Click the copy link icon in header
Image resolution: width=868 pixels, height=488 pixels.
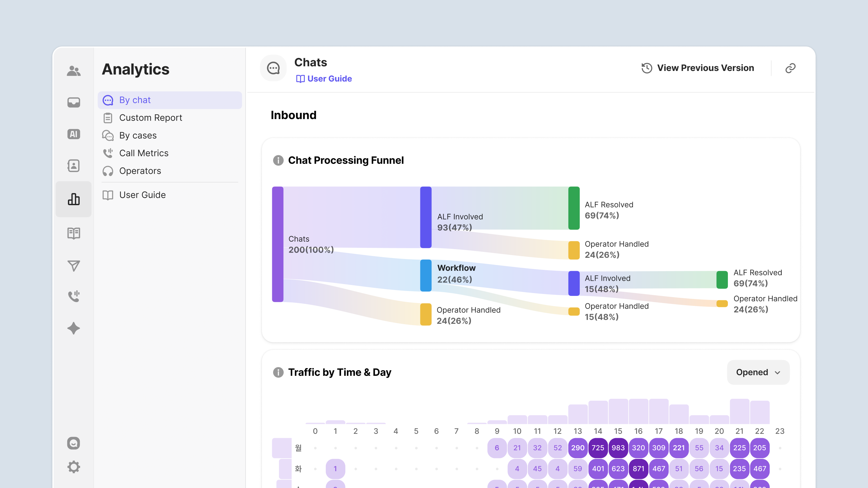(x=790, y=68)
